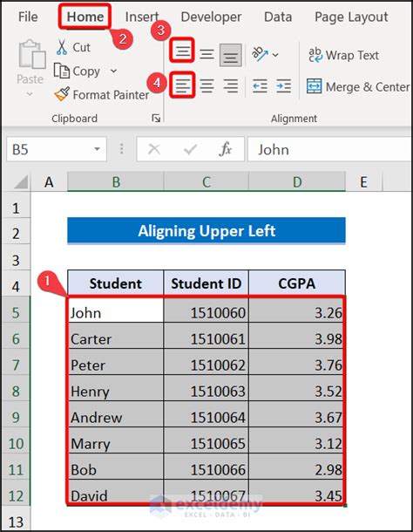Click the Center horizontal alignment icon

(x=206, y=85)
